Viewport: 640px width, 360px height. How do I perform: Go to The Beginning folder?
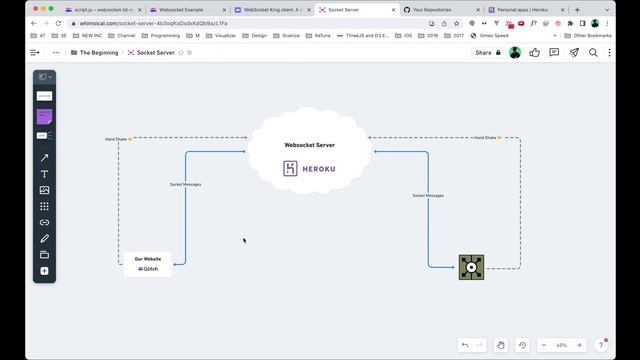point(95,53)
